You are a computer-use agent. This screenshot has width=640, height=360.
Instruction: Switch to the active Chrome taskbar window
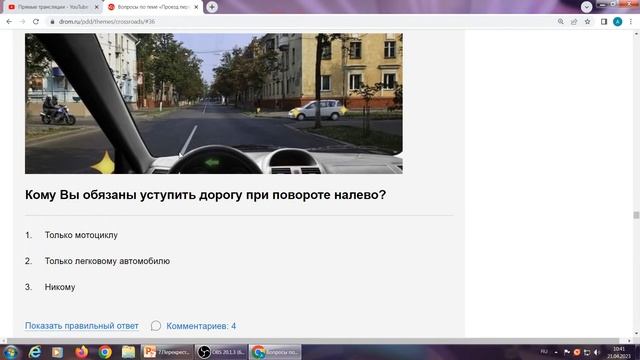click(x=275, y=352)
